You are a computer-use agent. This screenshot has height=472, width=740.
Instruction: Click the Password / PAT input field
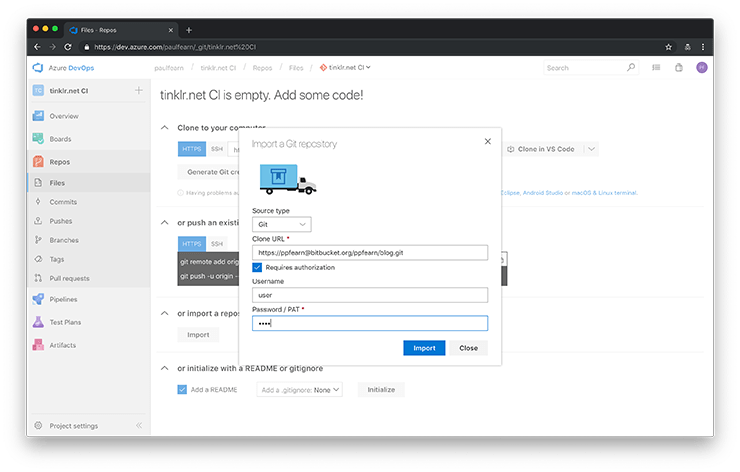point(370,323)
